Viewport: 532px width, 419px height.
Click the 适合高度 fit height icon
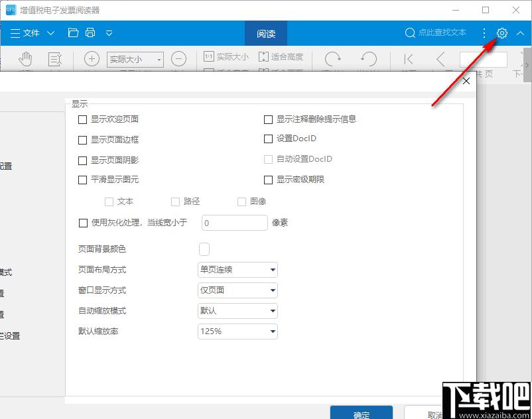[x=263, y=56]
